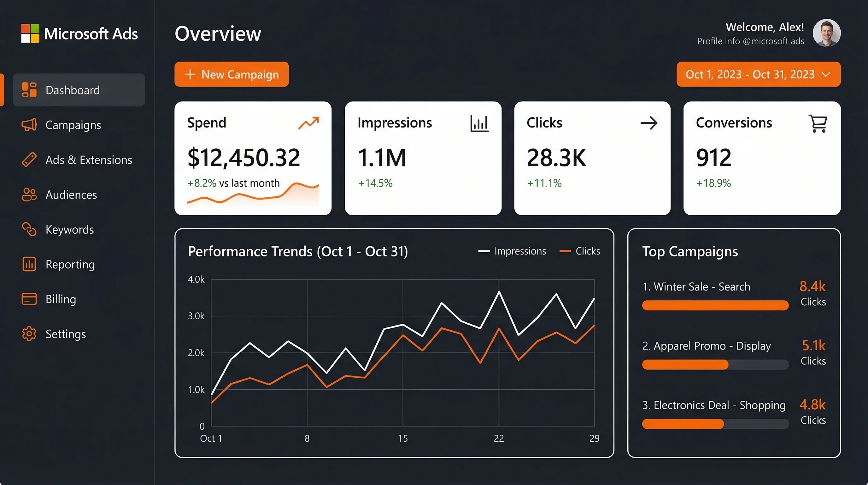Click the New Campaign button
868x485 pixels.
232,74
